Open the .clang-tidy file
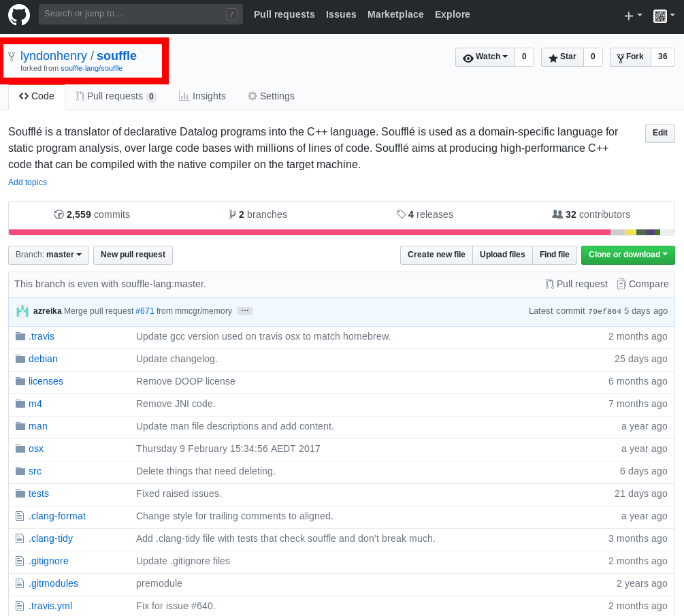The width and height of the screenshot is (684, 616). coord(50,538)
